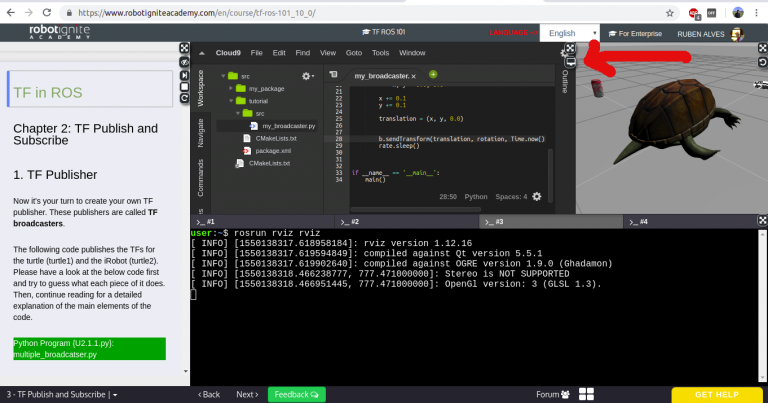Switch to terminal tab #2
Screen dimensions: 768x403
tap(407, 222)
